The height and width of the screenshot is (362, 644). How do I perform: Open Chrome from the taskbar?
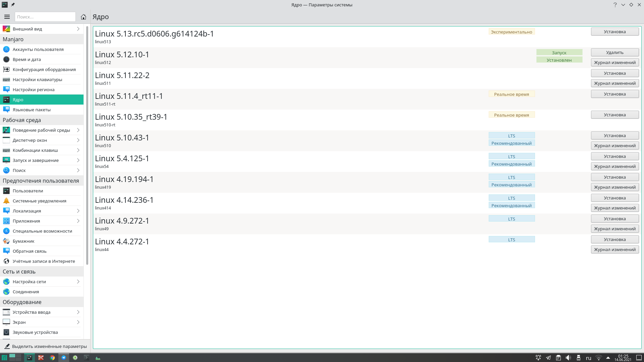52,358
